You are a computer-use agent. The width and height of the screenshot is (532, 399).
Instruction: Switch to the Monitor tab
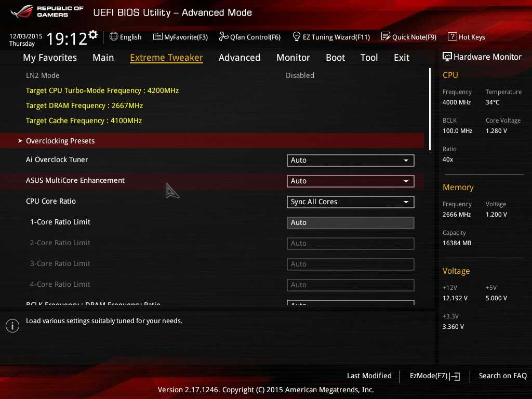pos(293,58)
